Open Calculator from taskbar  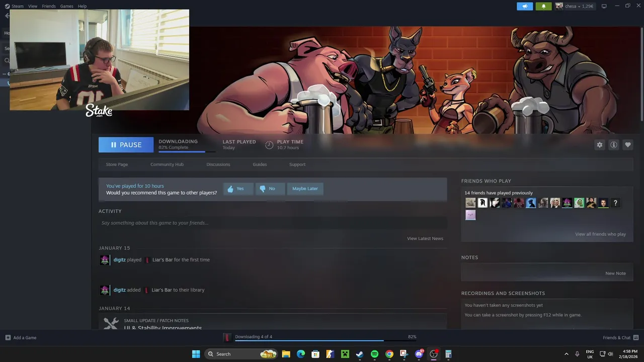[448, 354]
